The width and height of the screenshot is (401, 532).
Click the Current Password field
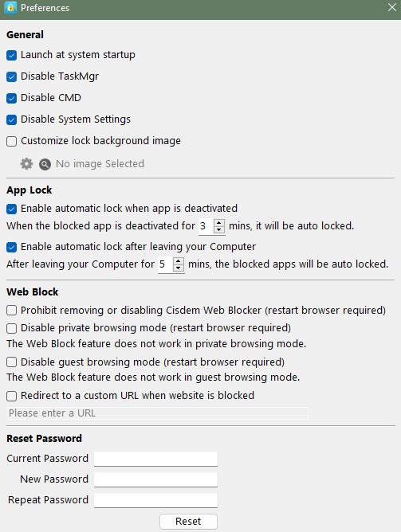[155, 459]
